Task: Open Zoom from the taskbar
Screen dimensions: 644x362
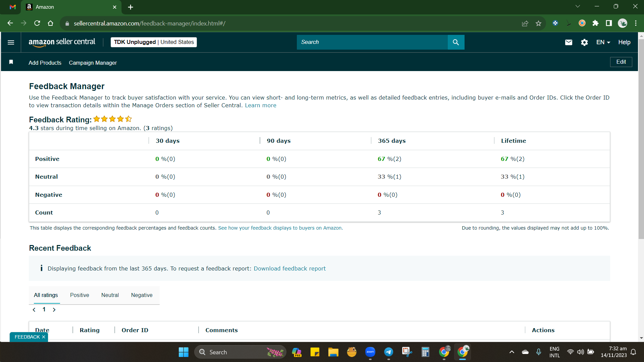Action: click(370, 352)
